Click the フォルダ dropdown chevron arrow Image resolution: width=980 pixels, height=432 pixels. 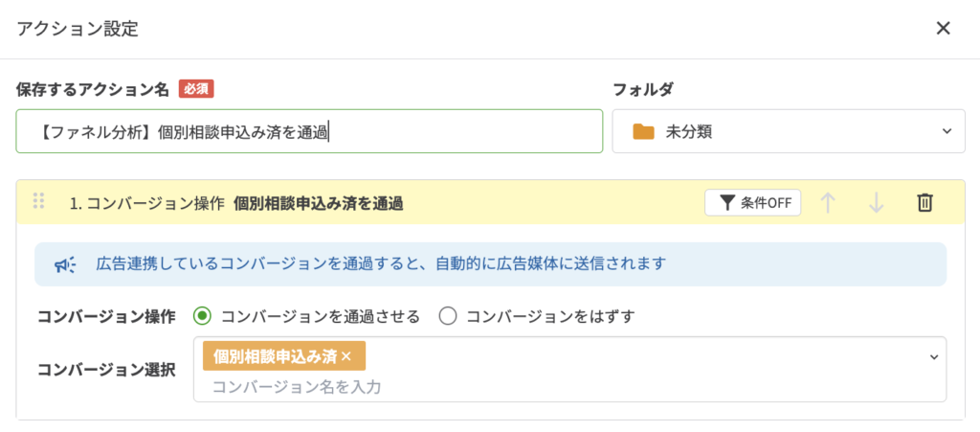click(x=947, y=131)
